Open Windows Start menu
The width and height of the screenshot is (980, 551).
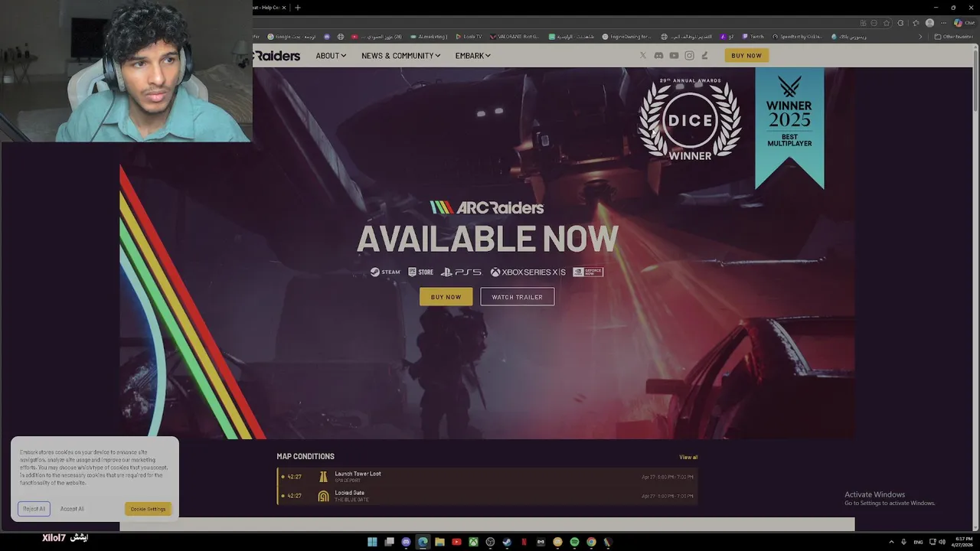[372, 542]
